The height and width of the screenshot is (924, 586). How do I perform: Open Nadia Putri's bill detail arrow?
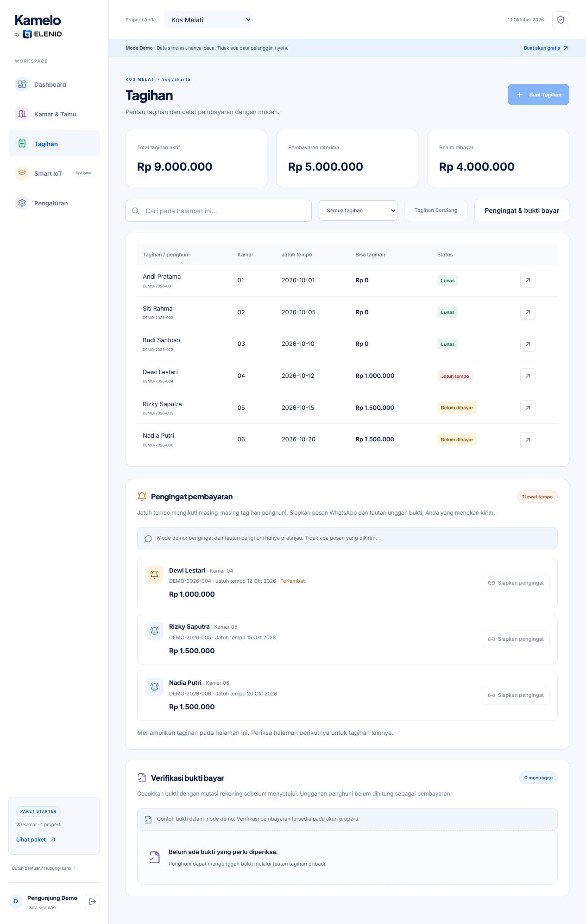(528, 440)
